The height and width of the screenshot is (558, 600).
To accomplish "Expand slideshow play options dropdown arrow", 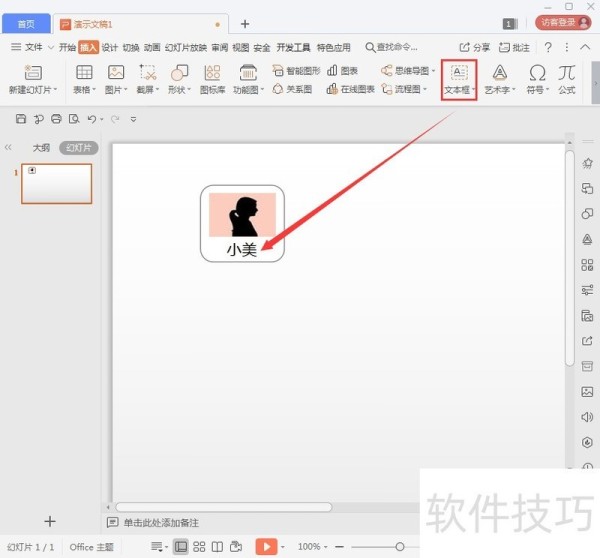I will [x=282, y=547].
